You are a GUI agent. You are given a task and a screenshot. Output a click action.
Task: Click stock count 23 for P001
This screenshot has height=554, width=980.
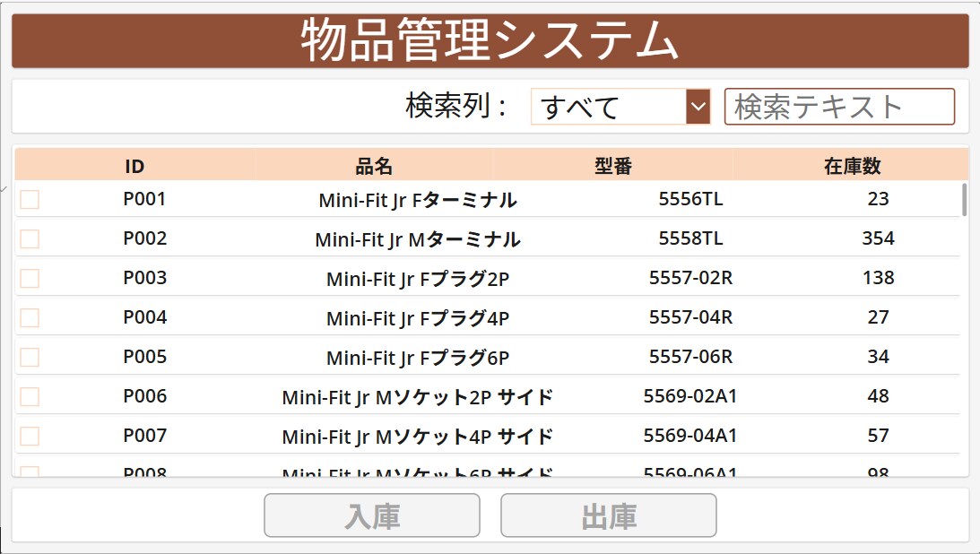(x=878, y=199)
